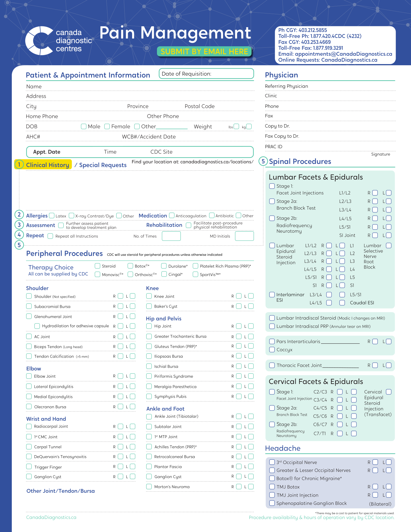The image size is (411, 532).
Task: Tick Further assess patient checkbox
Action: 61,225
